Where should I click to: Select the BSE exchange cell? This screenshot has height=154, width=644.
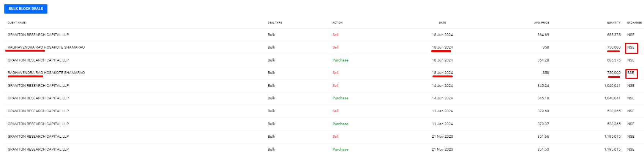point(631,73)
